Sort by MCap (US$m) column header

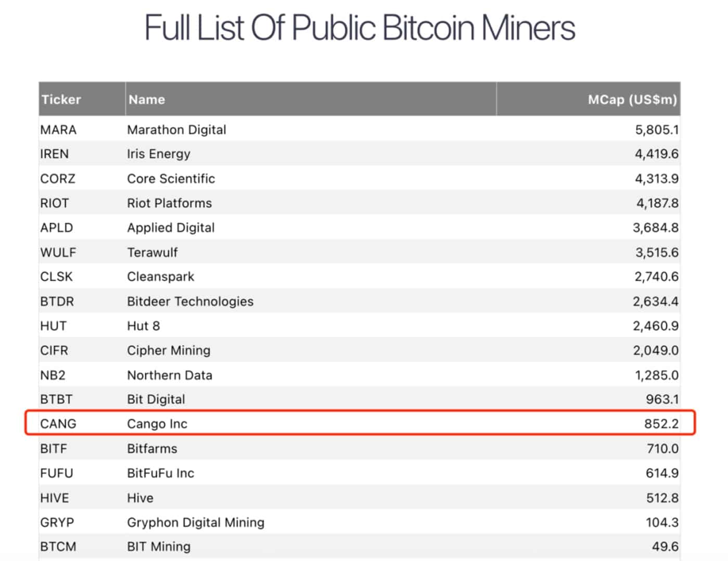point(632,99)
